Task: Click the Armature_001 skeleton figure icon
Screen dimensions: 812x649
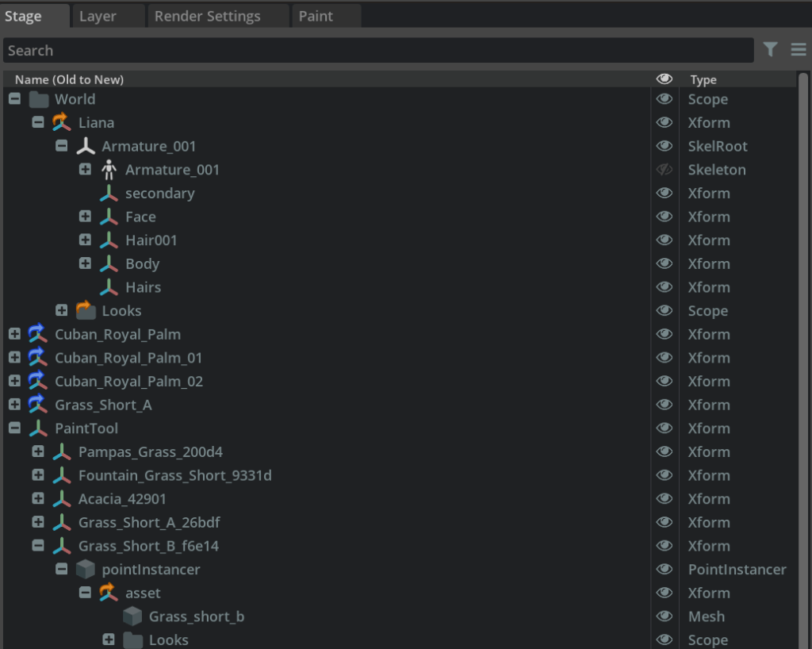Action: [x=109, y=170]
